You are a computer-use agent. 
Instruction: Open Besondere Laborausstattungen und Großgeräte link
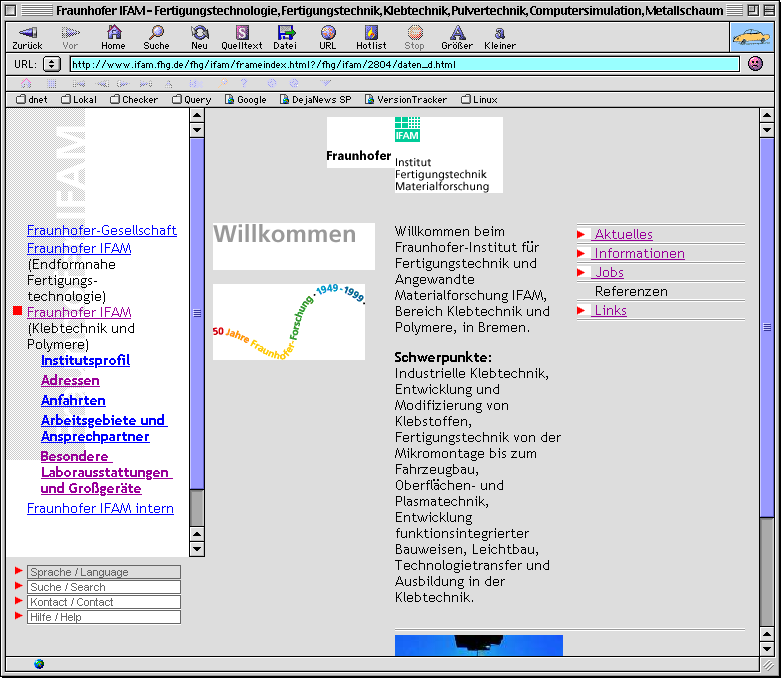pos(107,472)
